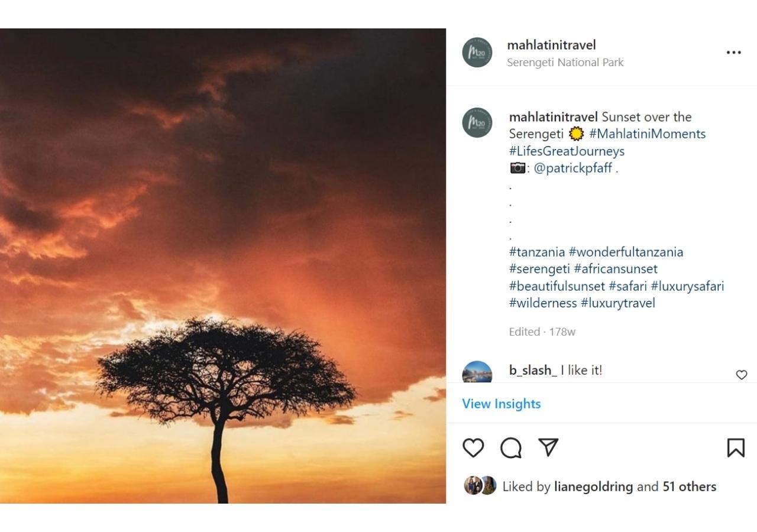Image resolution: width=757 pixels, height=532 pixels.
Task: Open the #luxurysafari hashtag
Action: tap(687, 286)
